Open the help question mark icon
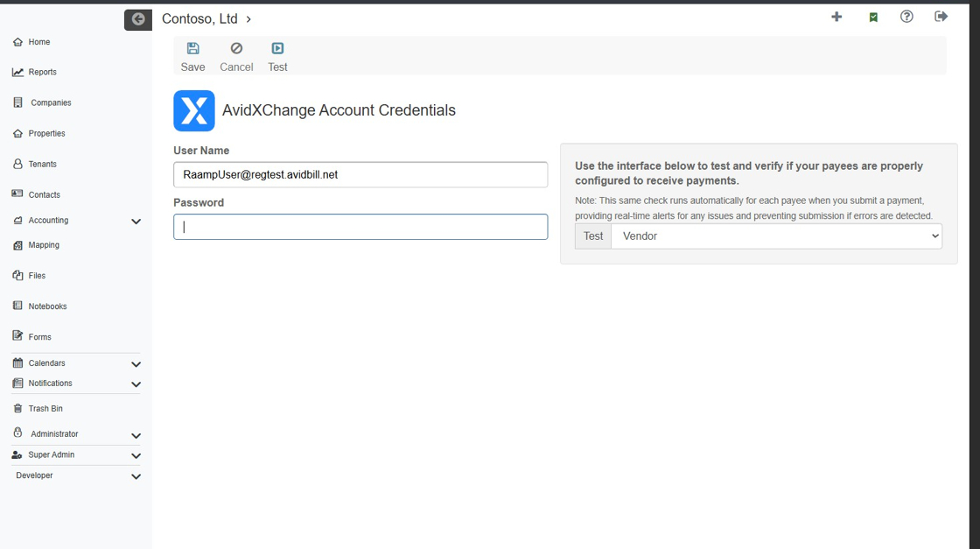The image size is (980, 549). point(906,17)
